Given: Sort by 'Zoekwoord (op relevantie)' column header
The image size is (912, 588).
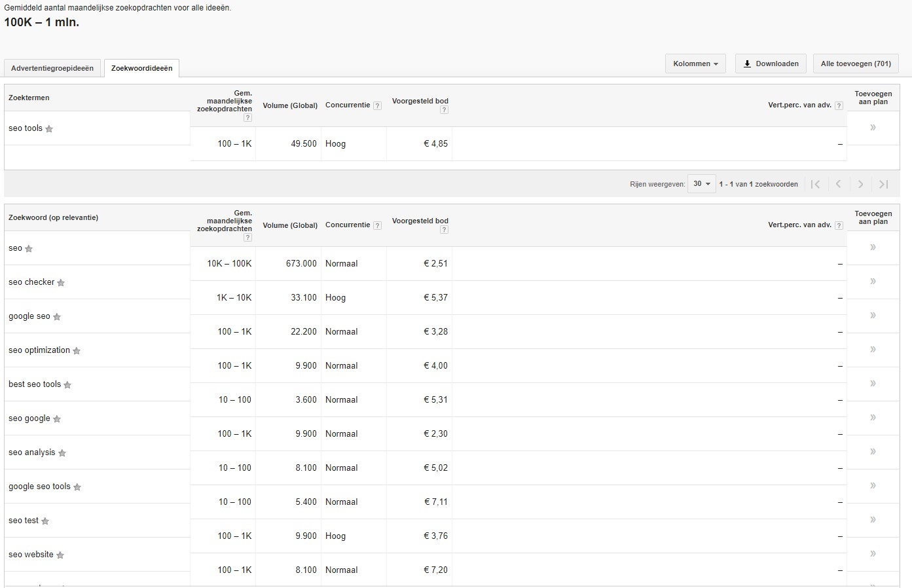Looking at the screenshot, I should 54,218.
